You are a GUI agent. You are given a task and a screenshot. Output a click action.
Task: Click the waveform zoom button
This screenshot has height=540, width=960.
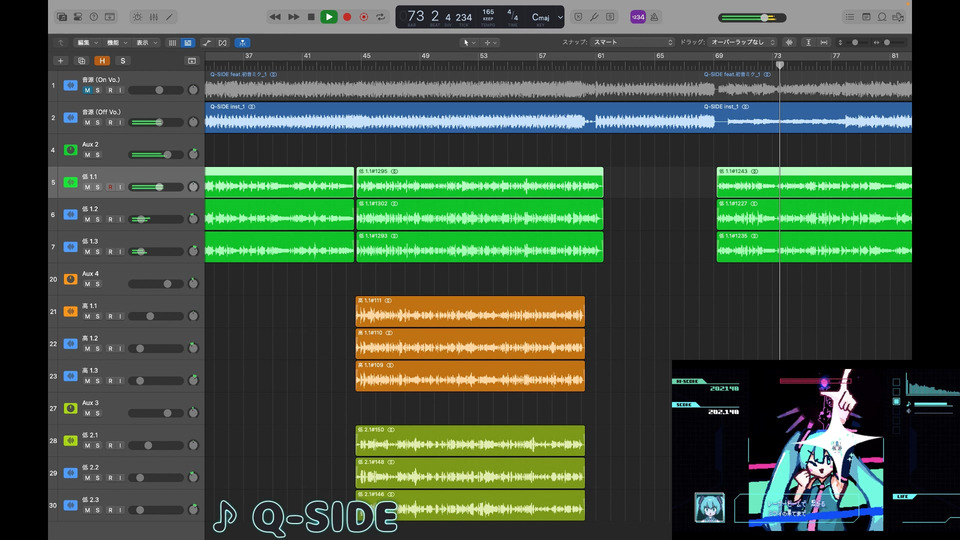(x=790, y=43)
